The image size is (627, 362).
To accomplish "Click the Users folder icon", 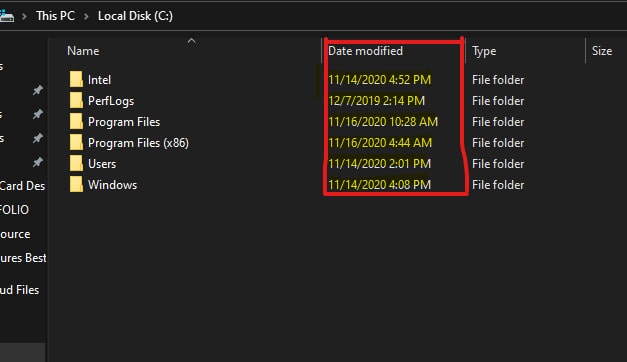I will click(x=76, y=163).
